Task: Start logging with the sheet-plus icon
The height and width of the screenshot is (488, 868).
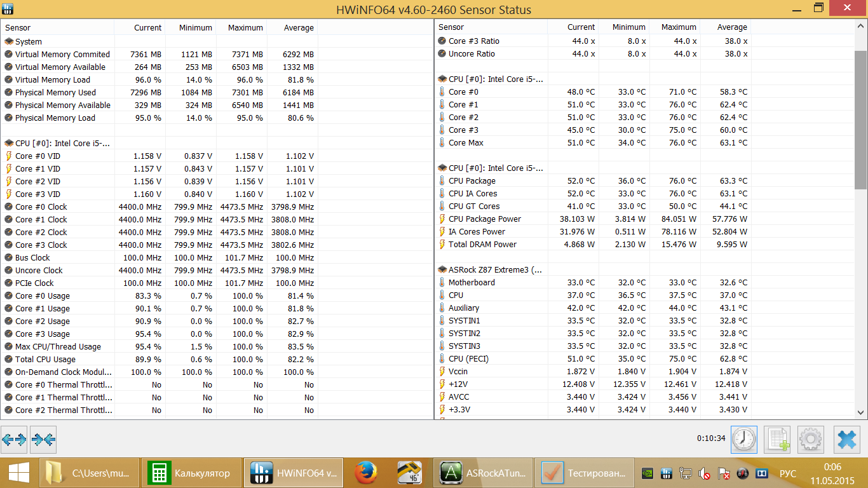Action: pos(777,439)
